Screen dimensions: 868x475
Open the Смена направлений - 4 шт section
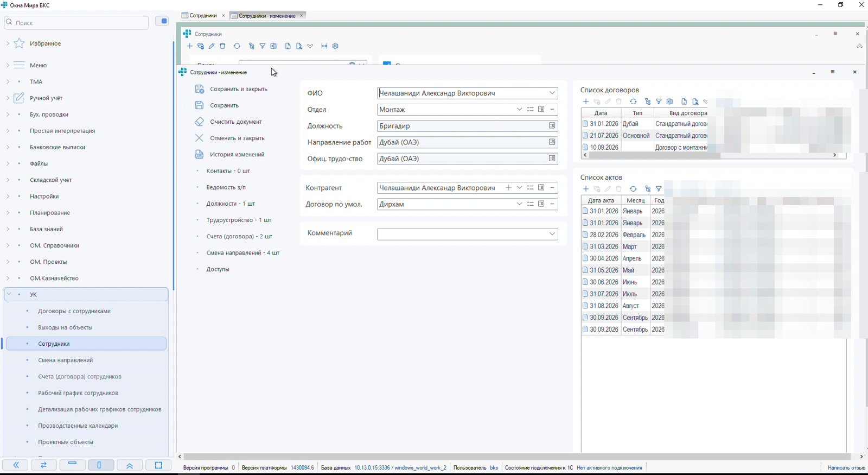[242, 253]
